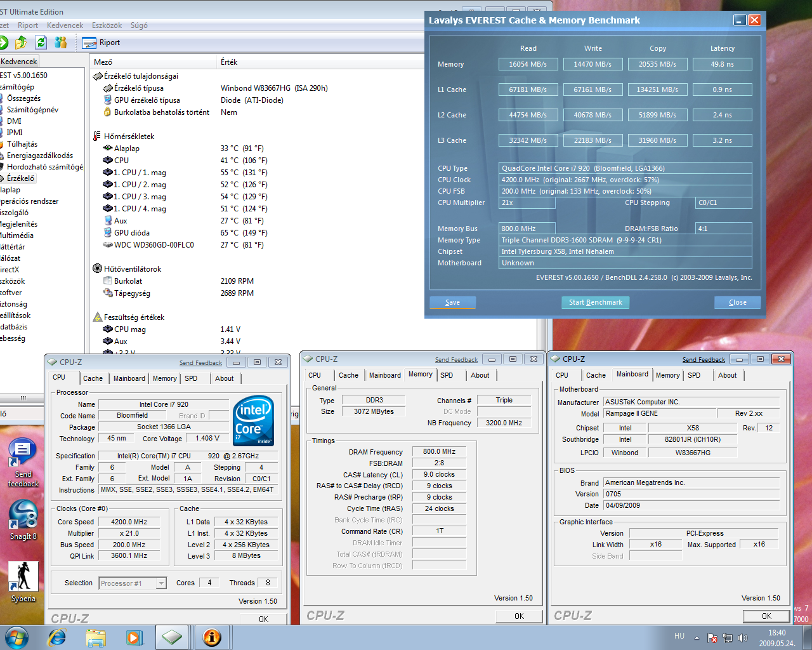Click the 16054 MB/s Memory Read result
812x650 pixels.
tap(528, 64)
